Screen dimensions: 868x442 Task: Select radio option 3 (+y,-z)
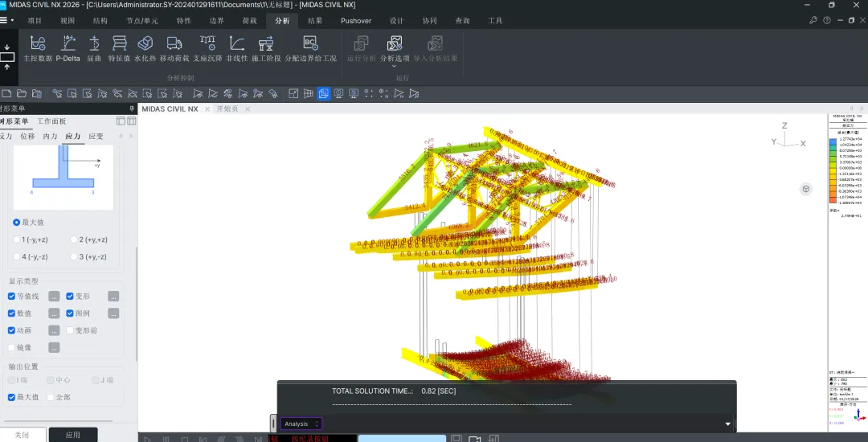(x=74, y=256)
